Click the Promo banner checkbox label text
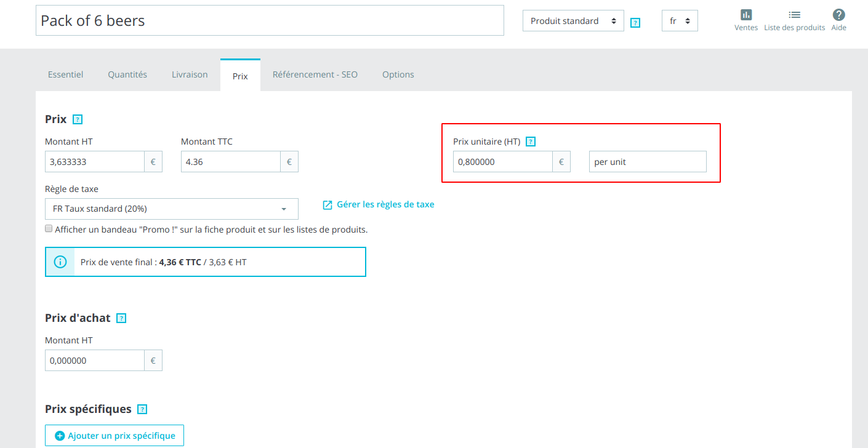This screenshot has height=448, width=868. click(x=211, y=230)
